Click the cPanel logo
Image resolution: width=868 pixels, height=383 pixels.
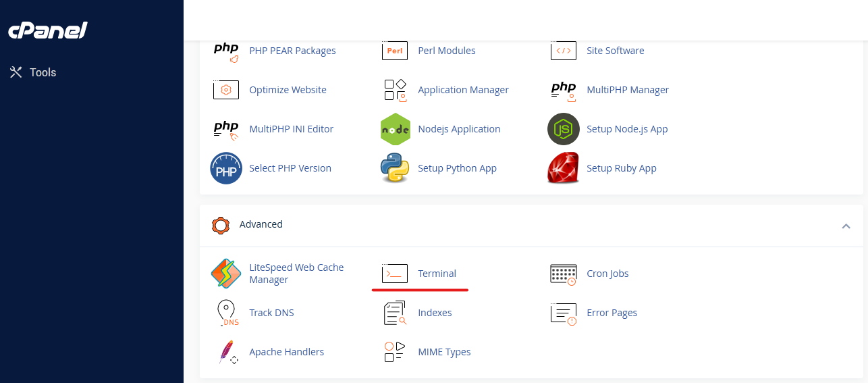coord(47,30)
